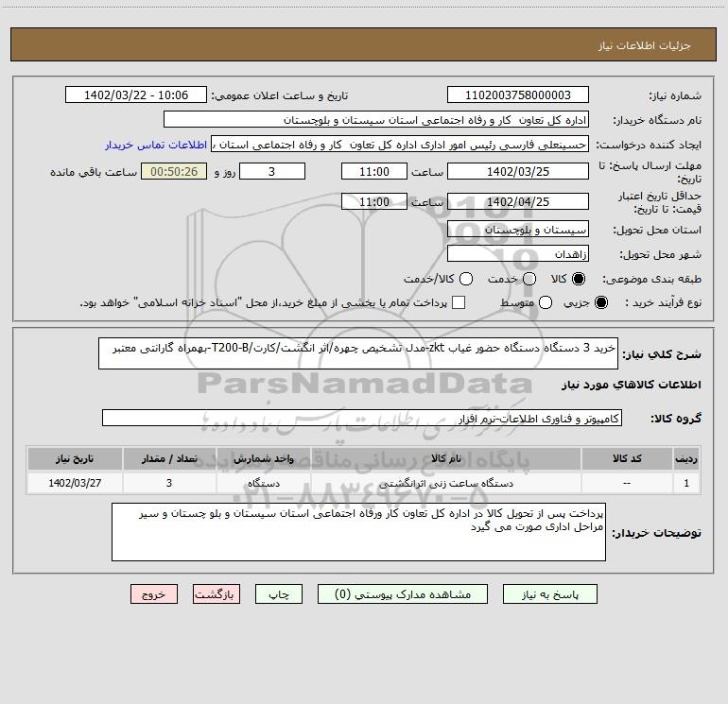The image size is (728, 704).
Task: Click the goods group field کامپیوتر و فناوری اطلاعات
Action: (x=362, y=418)
